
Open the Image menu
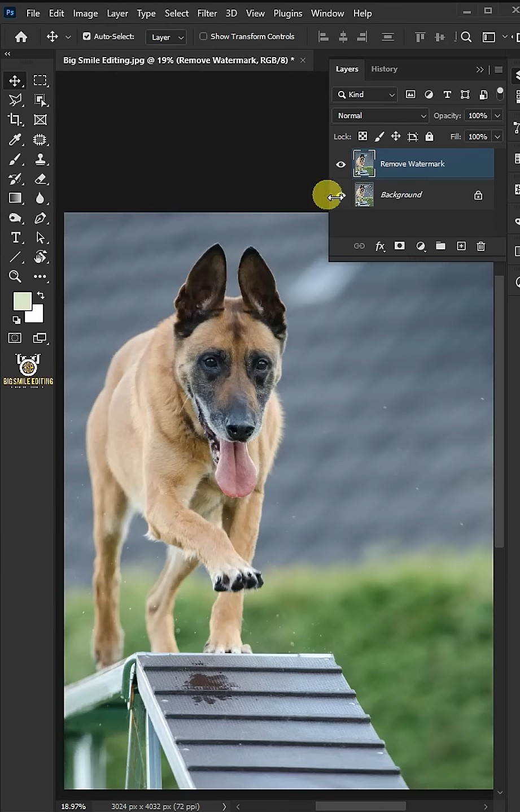(85, 13)
